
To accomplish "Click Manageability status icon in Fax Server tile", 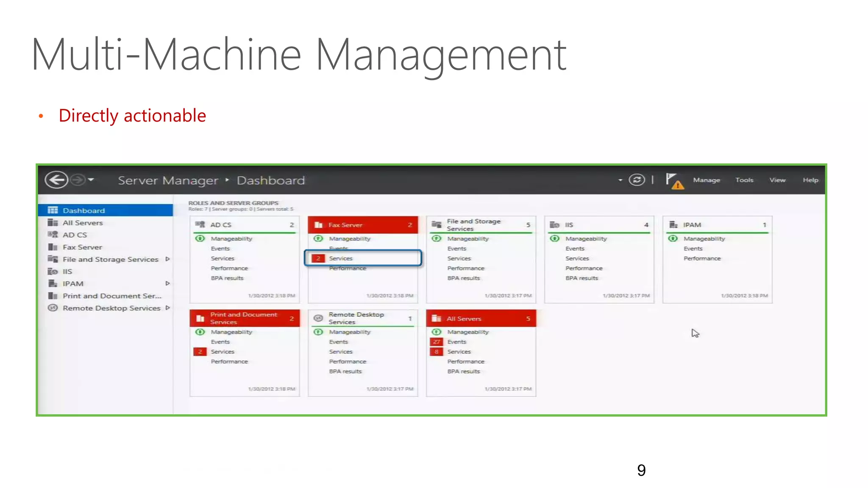I will coord(318,238).
